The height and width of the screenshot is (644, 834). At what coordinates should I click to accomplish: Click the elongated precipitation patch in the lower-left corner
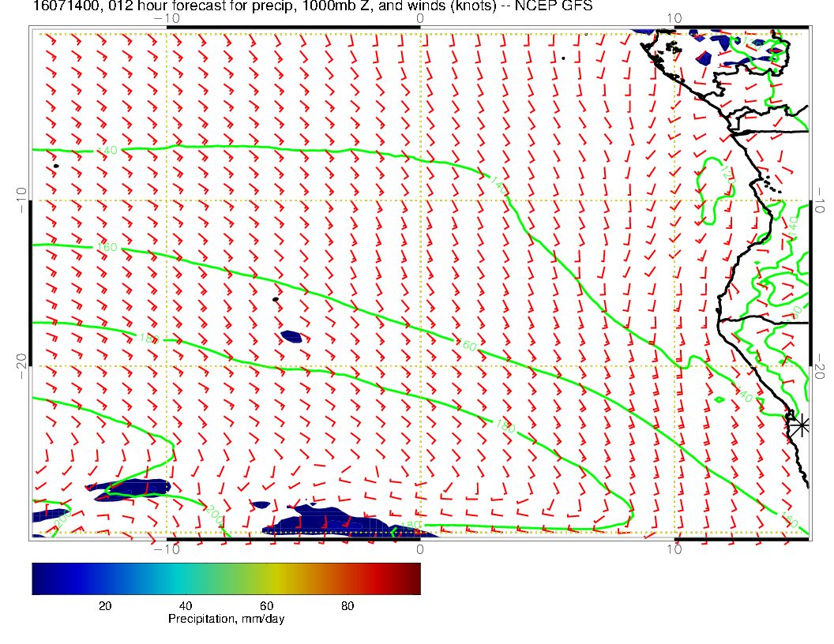(x=129, y=488)
